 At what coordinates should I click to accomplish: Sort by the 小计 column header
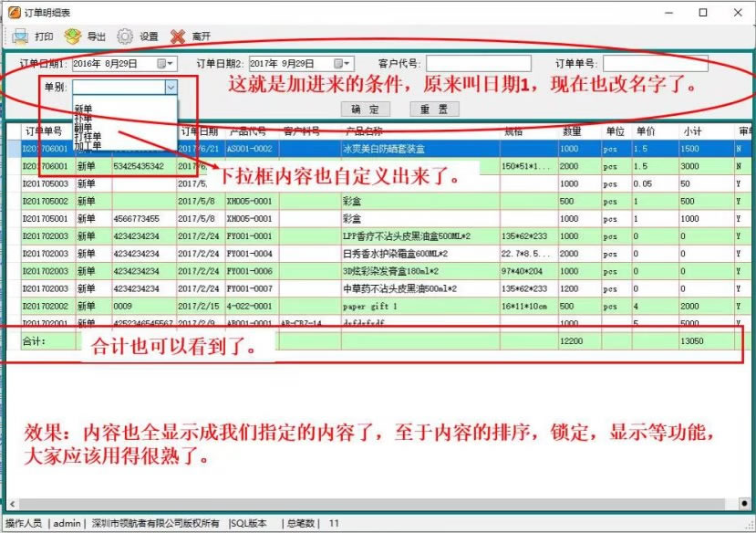coord(692,131)
